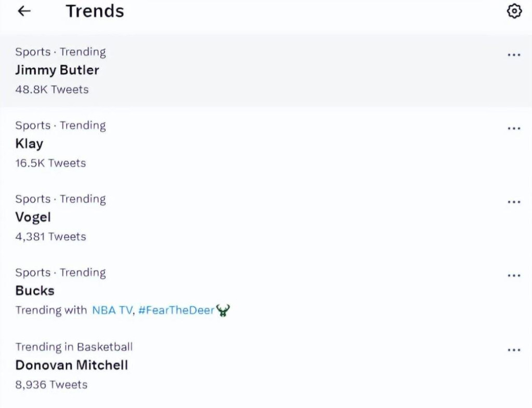Open Trends settings gear icon
Image resolution: width=532 pixels, height=408 pixels.
[513, 11]
